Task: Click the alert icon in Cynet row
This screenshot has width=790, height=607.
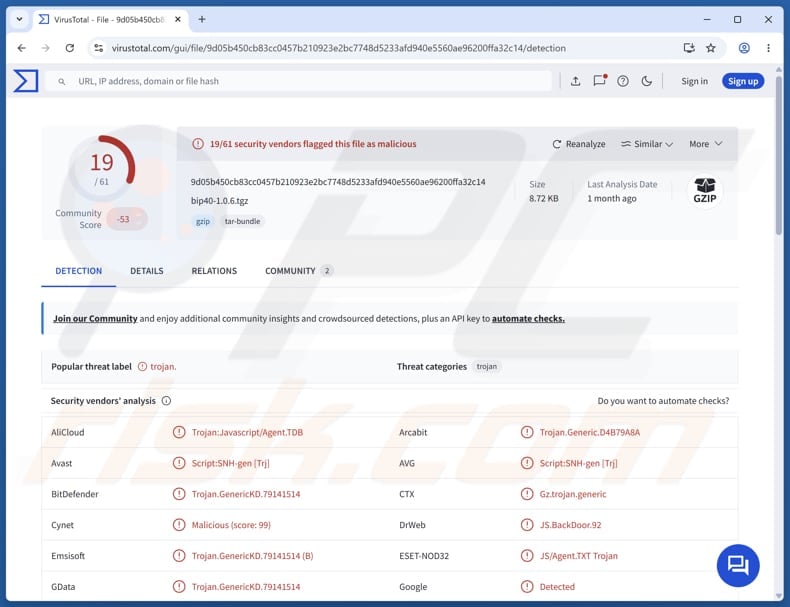Action: (179, 524)
